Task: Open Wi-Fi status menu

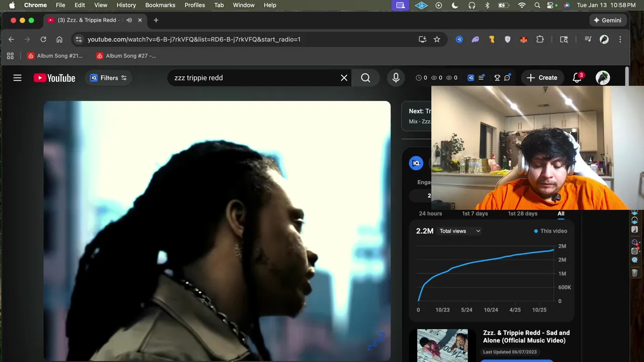Action: (x=522, y=5)
